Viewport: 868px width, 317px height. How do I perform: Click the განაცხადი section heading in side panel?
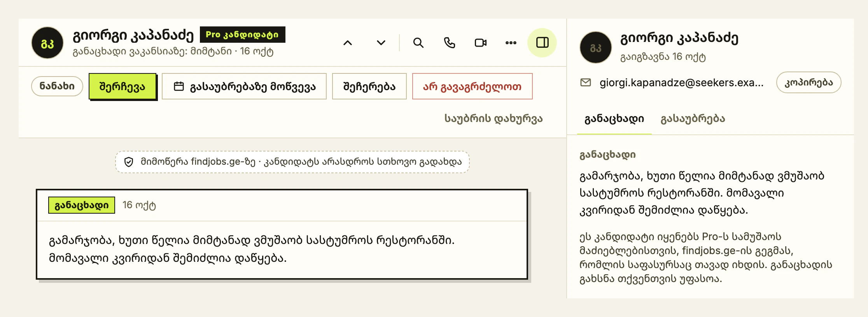click(x=608, y=155)
